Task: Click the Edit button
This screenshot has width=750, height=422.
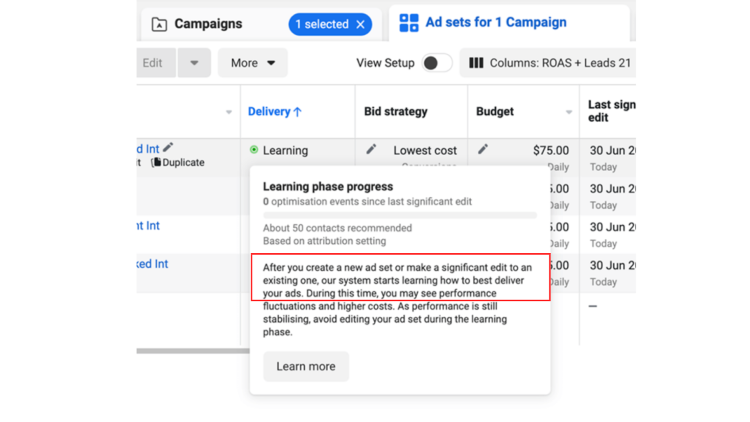Action: click(153, 63)
